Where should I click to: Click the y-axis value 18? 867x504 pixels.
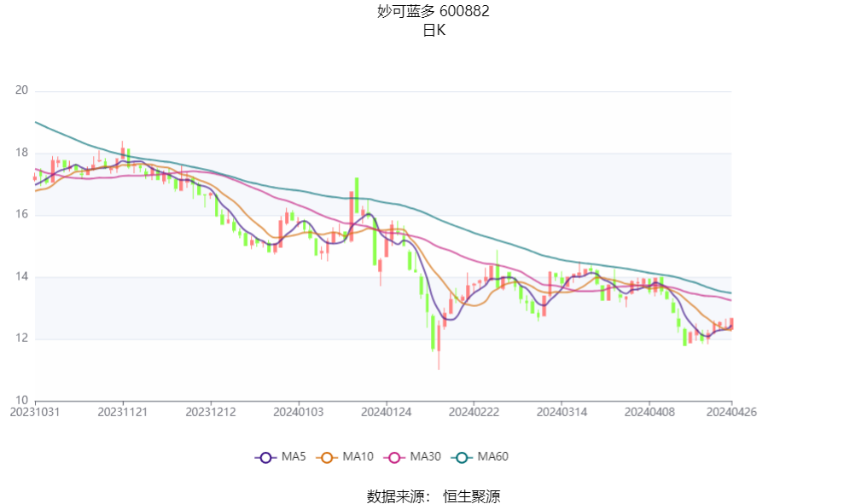[21, 153]
